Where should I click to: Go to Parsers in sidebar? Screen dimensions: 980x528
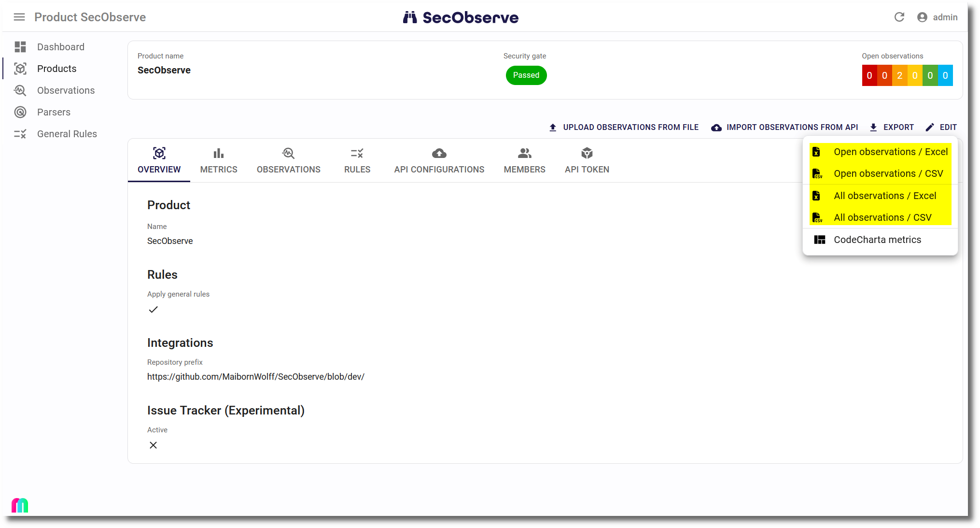pos(54,112)
